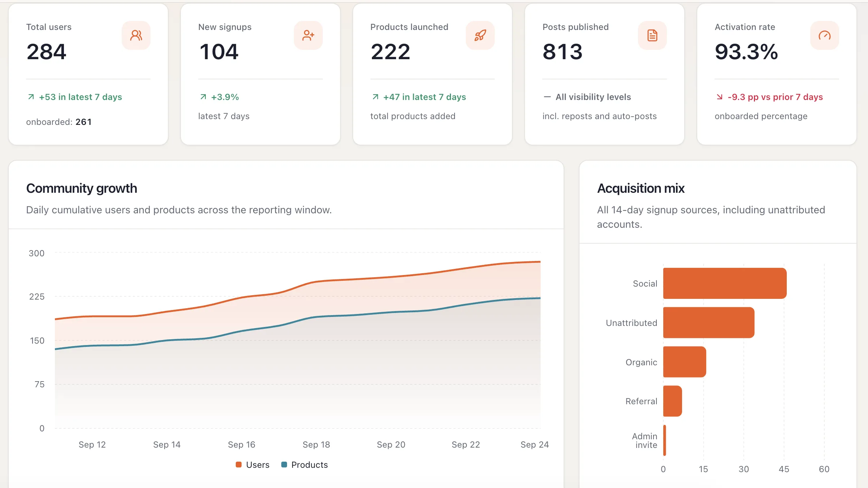Click the 'total products added' text
The height and width of the screenshot is (488, 868).
pyautogui.click(x=413, y=116)
